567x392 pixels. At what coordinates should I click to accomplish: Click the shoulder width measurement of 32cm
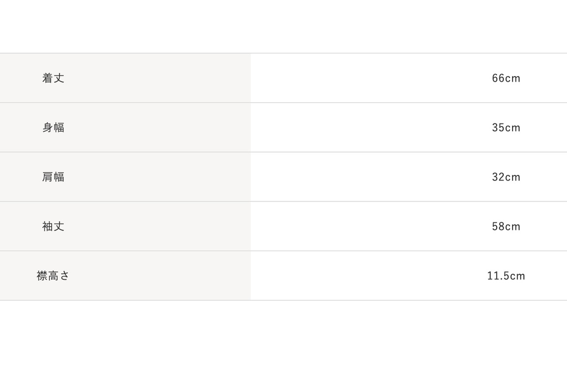coord(506,177)
